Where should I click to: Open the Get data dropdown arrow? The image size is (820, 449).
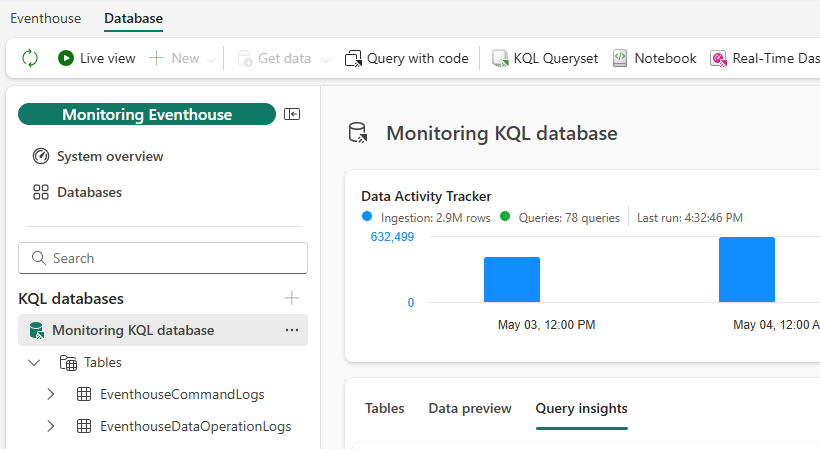pyautogui.click(x=325, y=59)
